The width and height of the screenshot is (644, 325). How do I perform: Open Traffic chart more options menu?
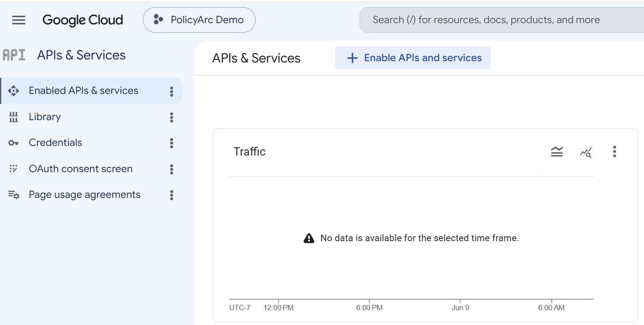[x=614, y=152]
